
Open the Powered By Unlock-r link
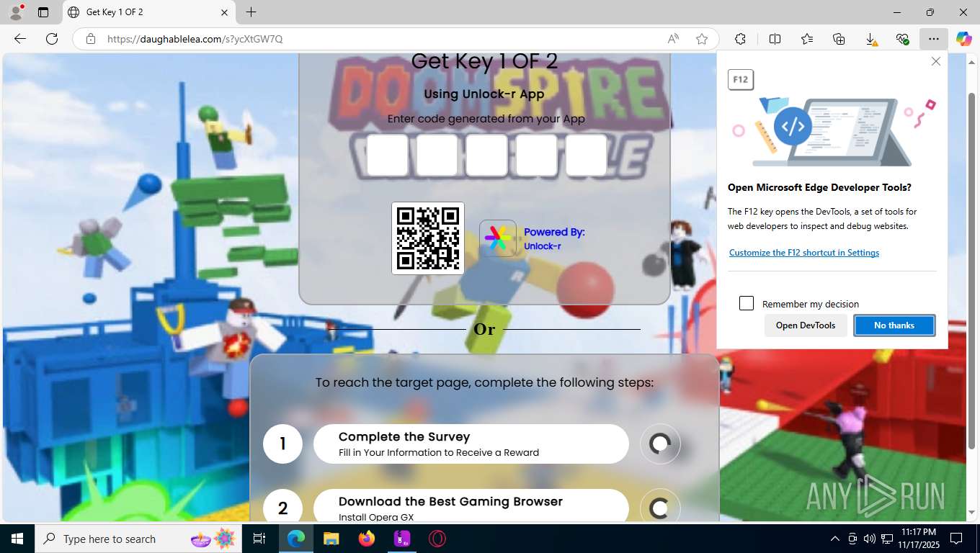coord(554,238)
